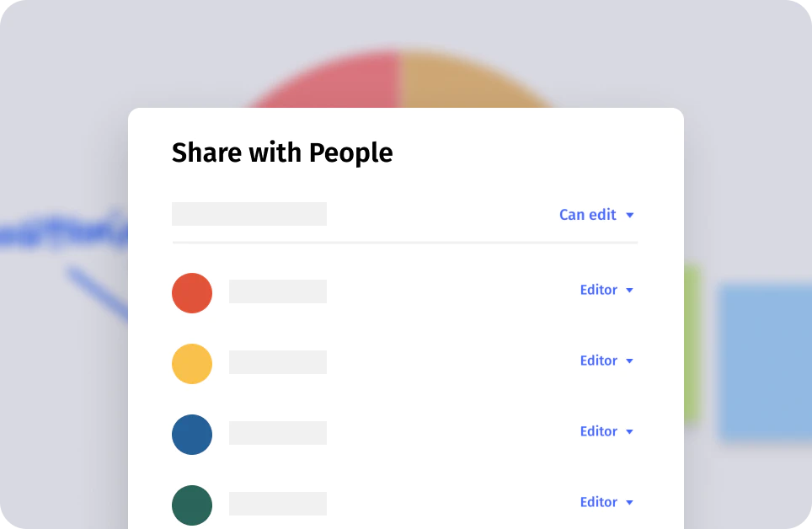The width and height of the screenshot is (812, 529).
Task: Select the green user's name placeholder
Action: [x=278, y=504]
